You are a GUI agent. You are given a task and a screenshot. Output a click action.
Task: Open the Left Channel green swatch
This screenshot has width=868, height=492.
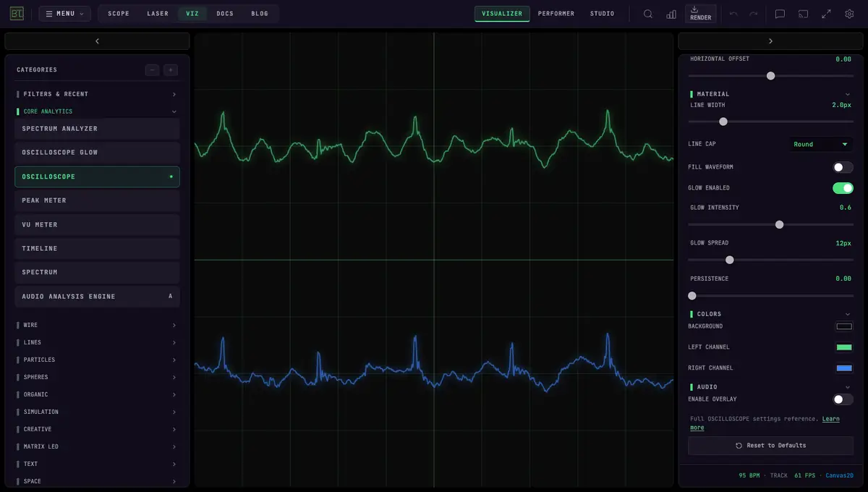[844, 347]
